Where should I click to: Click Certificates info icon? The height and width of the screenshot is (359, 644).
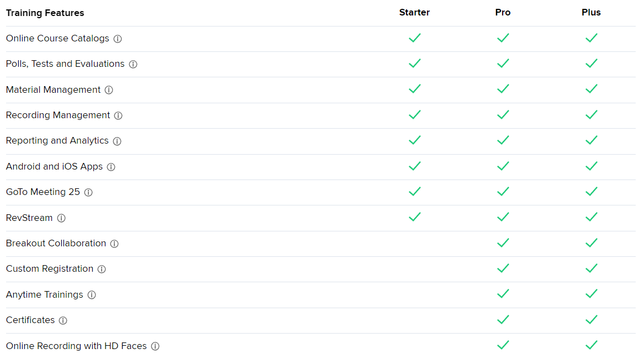tap(63, 320)
